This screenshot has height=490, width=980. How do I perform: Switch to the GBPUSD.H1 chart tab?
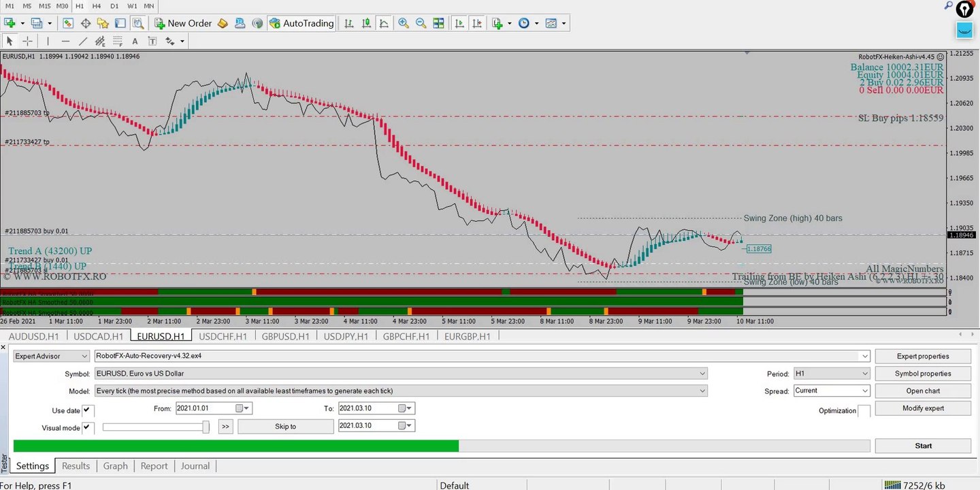coord(286,336)
